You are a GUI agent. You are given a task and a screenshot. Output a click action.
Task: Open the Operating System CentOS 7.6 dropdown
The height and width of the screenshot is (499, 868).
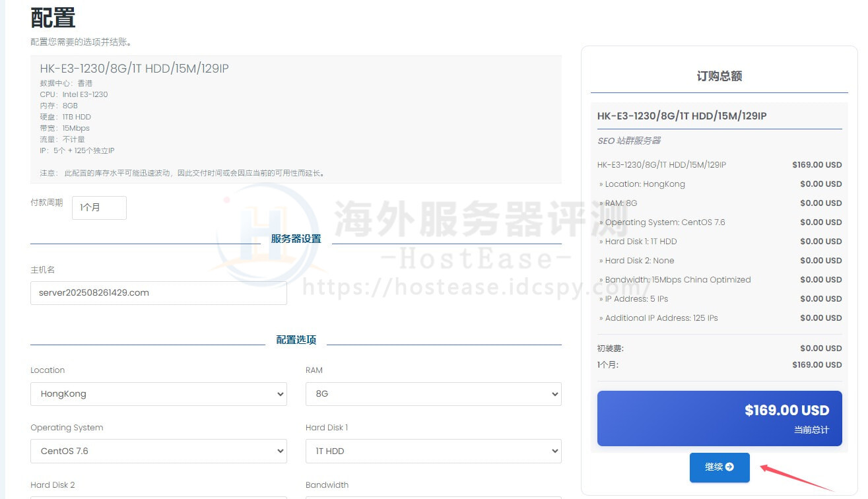click(x=158, y=451)
